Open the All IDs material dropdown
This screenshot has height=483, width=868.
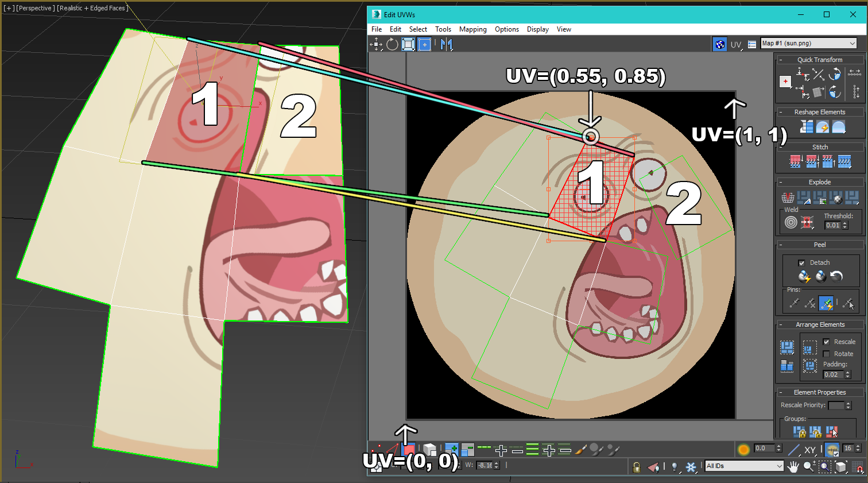coord(744,466)
